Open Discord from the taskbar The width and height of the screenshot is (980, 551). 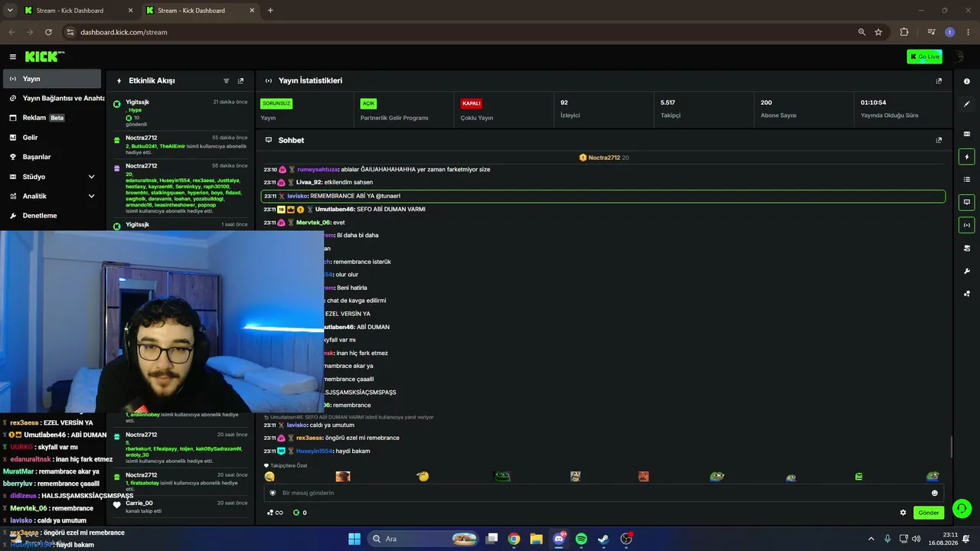559,539
